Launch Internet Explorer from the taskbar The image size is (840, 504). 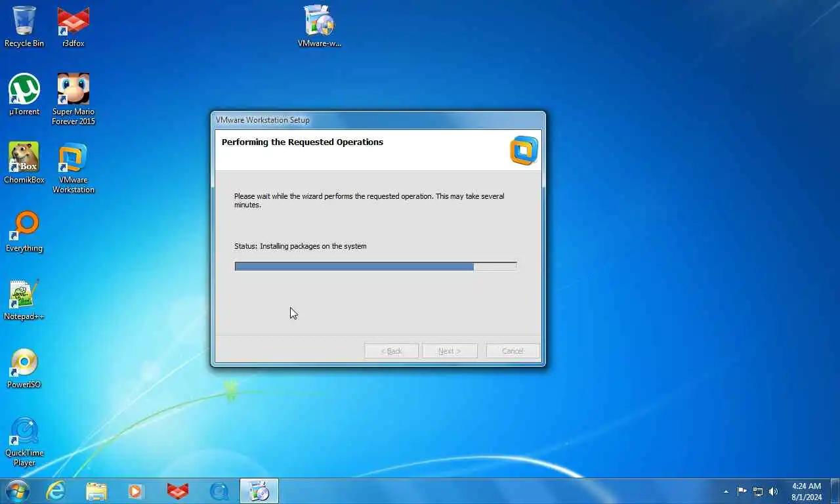coord(56,491)
